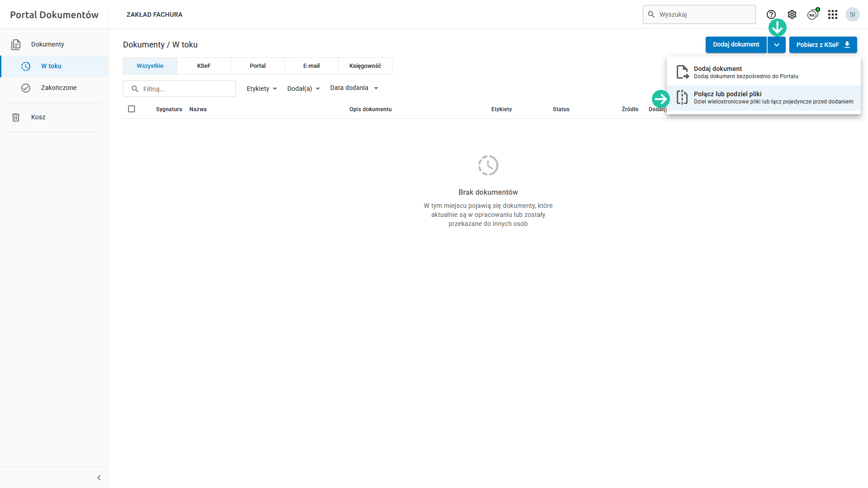Switch to the KSeF tab
Viewport: 868px width, 488px height.
coord(204,66)
